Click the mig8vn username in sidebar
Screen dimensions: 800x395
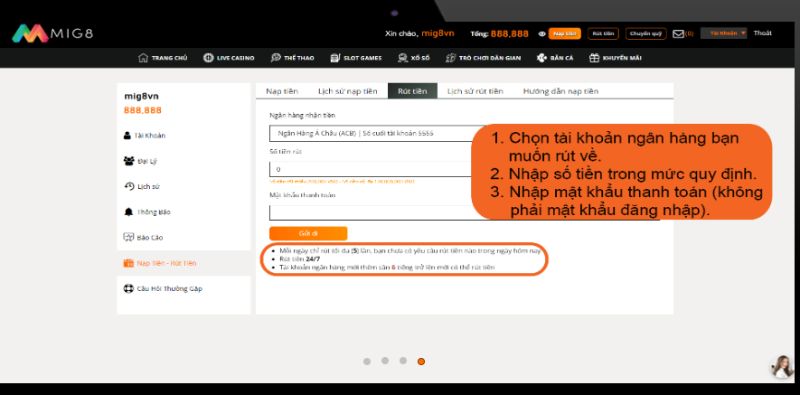(x=141, y=96)
